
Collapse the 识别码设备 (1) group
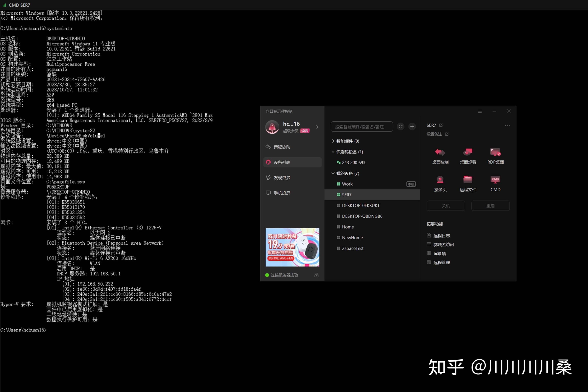[x=333, y=152]
